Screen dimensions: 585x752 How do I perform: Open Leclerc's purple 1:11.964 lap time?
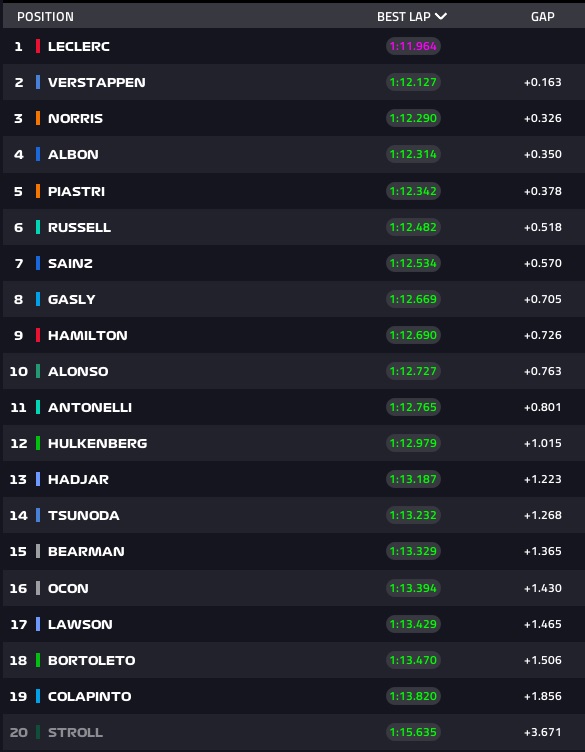(413, 46)
